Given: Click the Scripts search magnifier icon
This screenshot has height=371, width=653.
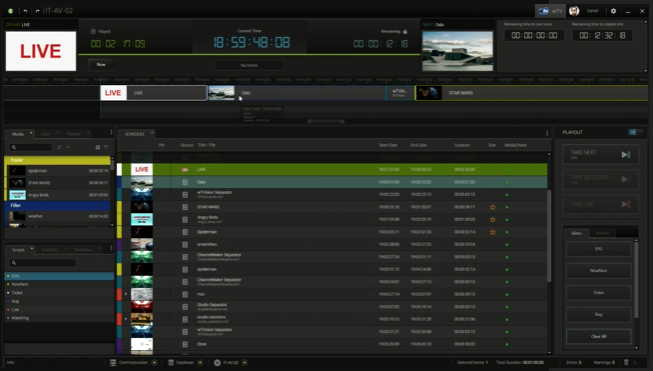Looking at the screenshot, I should coord(14,263).
